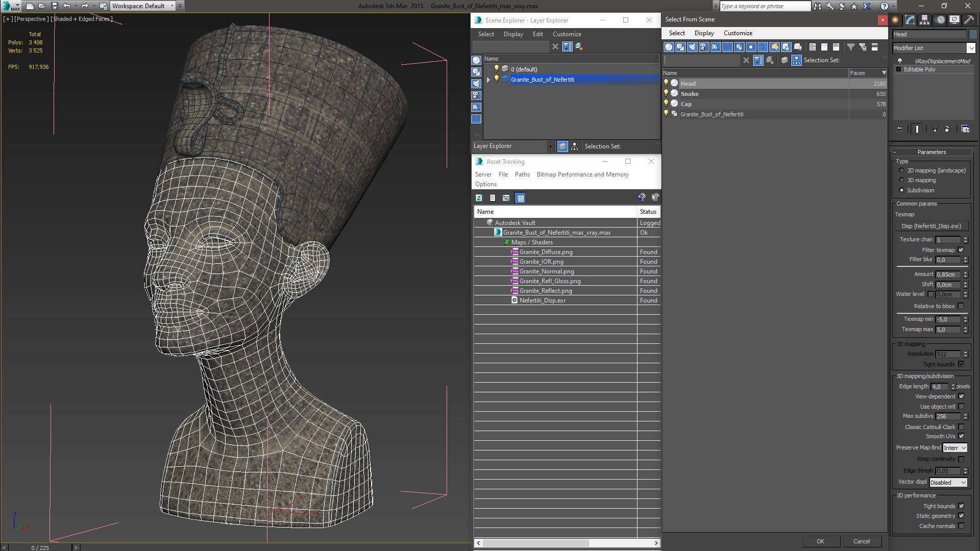This screenshot has height=551, width=980.
Task: Click Select All icon in Select From Scene
Action: tap(813, 47)
